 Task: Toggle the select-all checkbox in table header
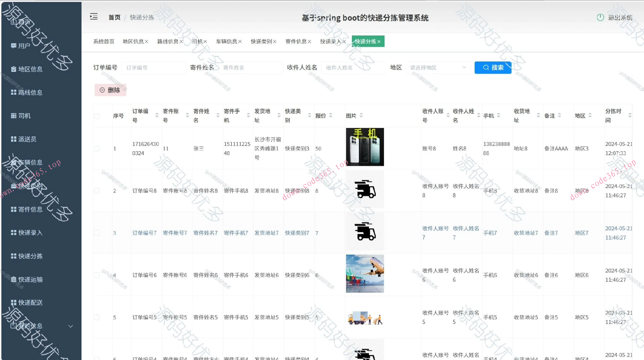pos(97,116)
